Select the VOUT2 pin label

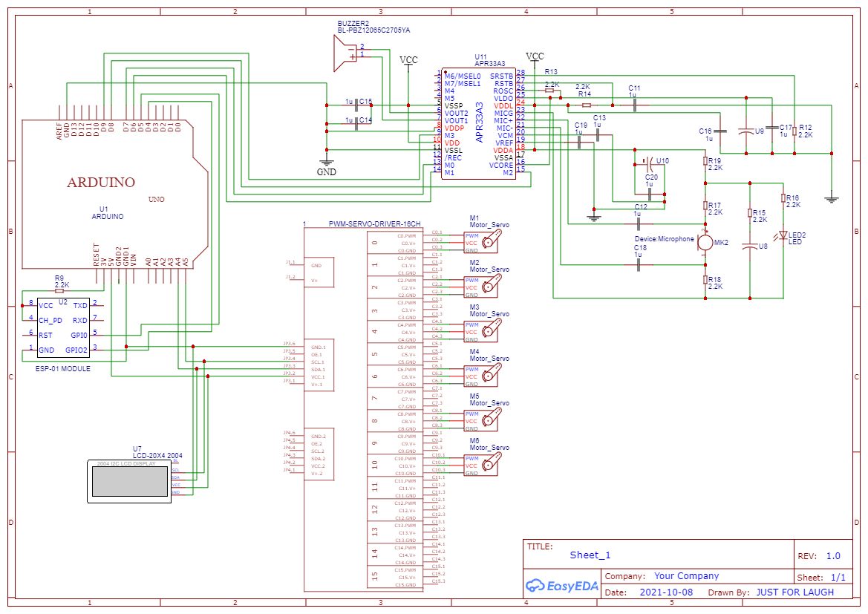pyautogui.click(x=456, y=113)
